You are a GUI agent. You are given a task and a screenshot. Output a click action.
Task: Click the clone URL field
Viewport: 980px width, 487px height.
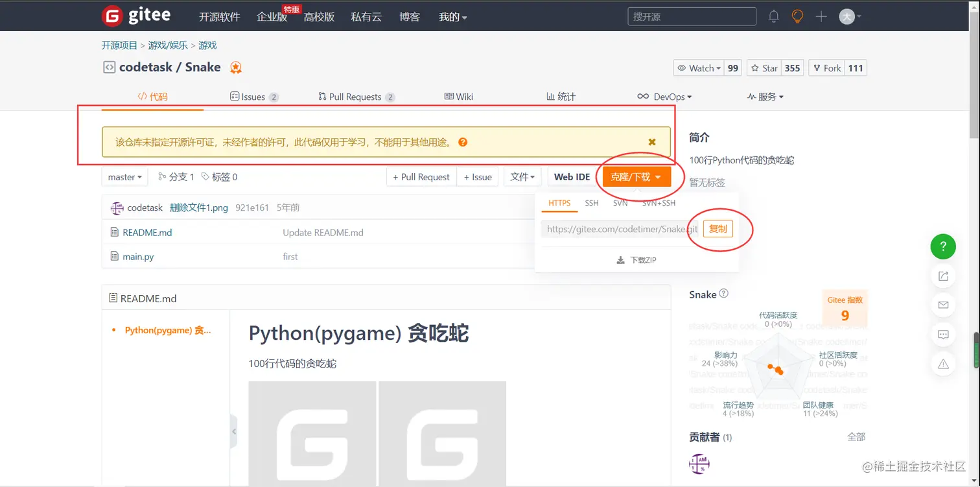pos(620,228)
